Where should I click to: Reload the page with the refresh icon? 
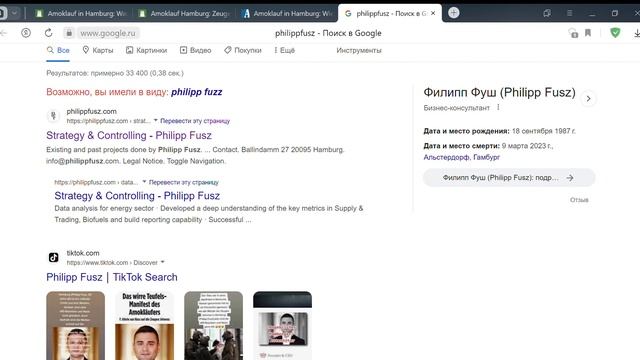(x=49, y=33)
